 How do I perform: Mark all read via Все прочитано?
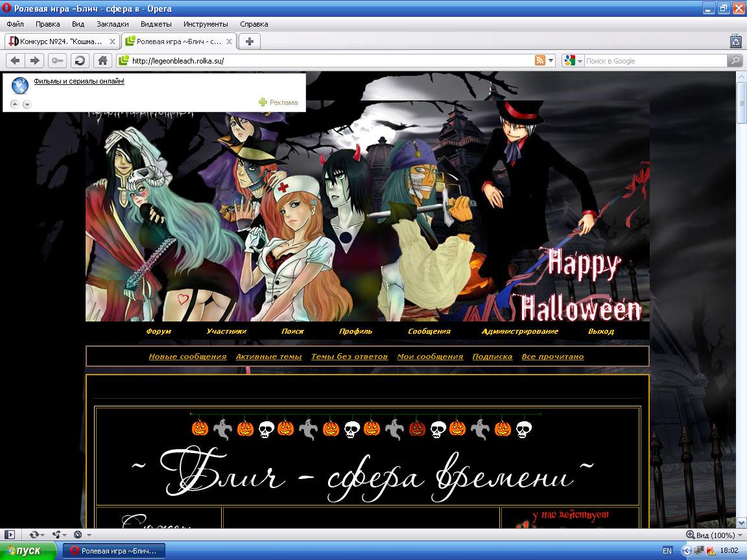coord(552,356)
